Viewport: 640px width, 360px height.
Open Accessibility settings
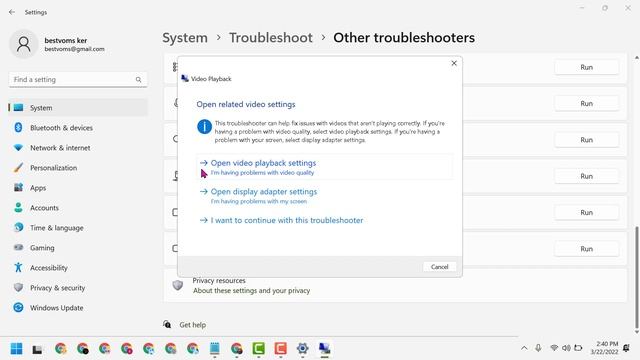pos(78,268)
